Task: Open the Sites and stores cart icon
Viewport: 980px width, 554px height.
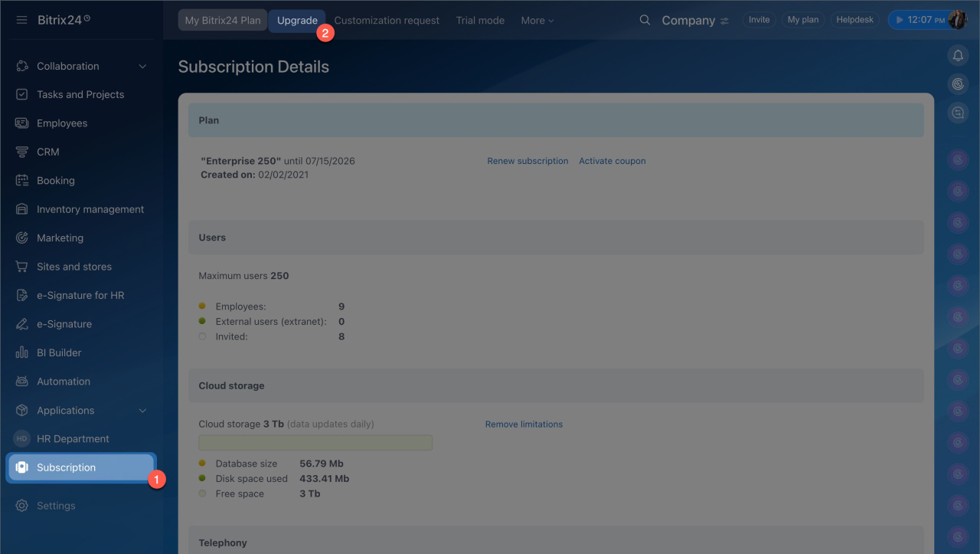Action: tap(22, 267)
